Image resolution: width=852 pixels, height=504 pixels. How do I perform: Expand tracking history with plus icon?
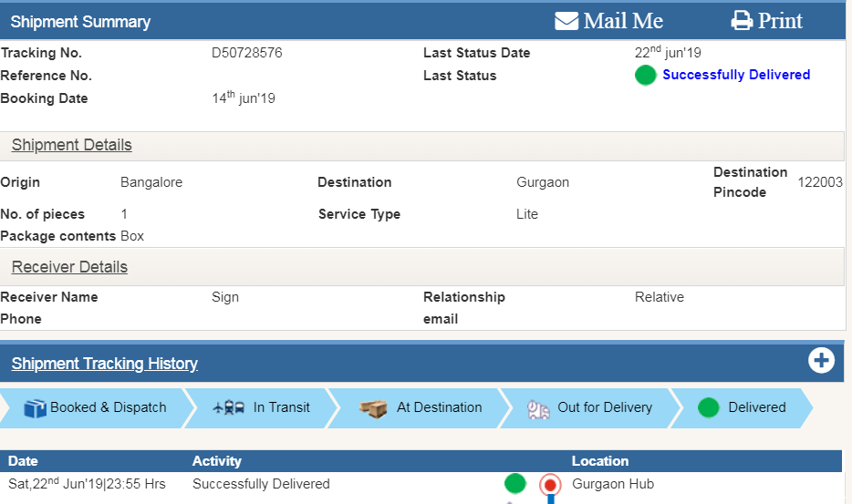[821, 361]
